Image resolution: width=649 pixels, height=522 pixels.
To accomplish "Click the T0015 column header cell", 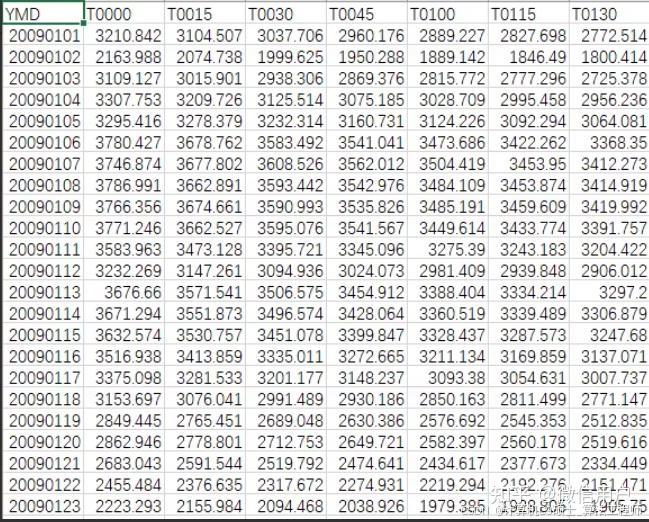I will coord(205,14).
